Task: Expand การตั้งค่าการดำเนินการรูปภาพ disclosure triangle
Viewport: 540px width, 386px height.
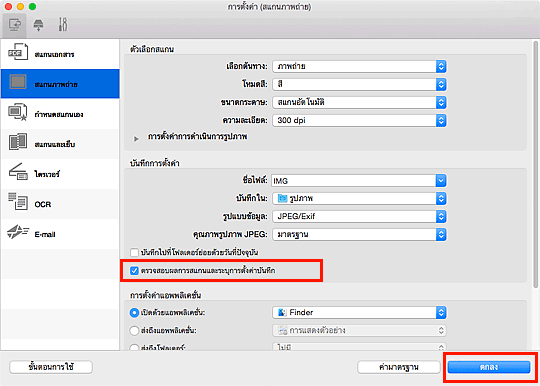Action: click(136, 138)
